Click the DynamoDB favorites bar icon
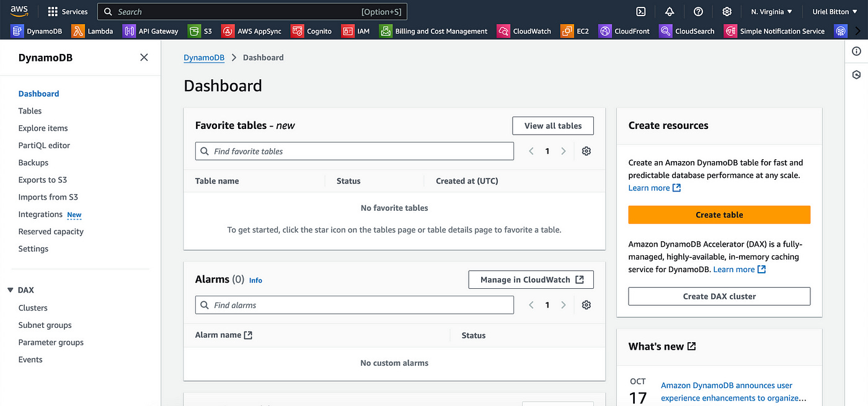 [17, 31]
